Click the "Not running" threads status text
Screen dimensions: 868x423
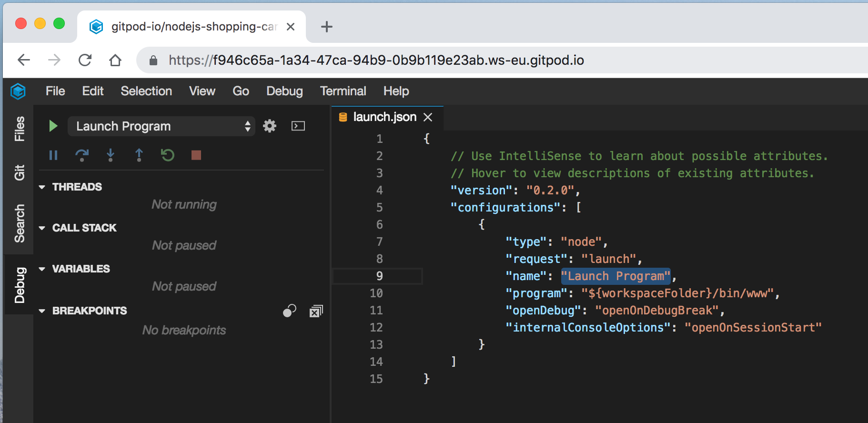tap(184, 204)
